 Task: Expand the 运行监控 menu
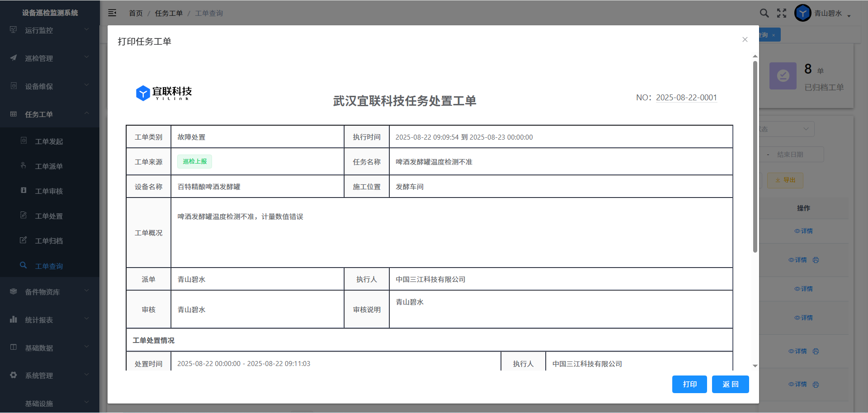[50, 30]
